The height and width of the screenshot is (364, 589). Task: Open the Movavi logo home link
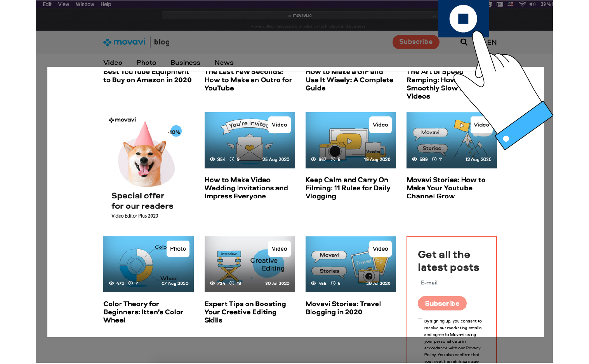(x=124, y=42)
